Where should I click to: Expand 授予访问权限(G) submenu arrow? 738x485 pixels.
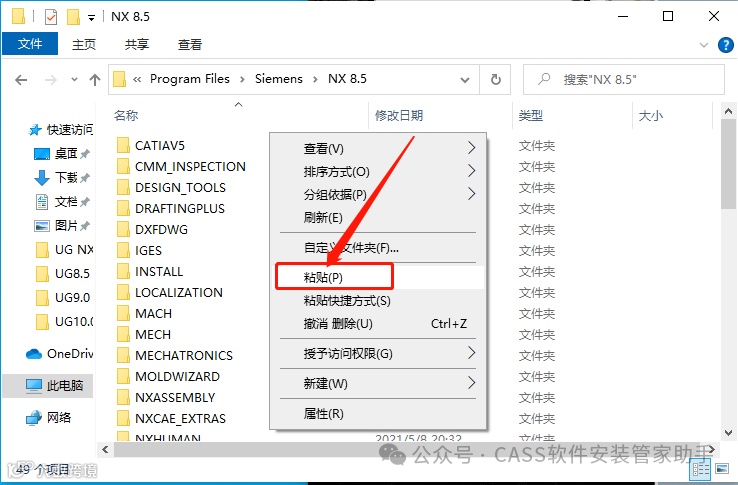[x=471, y=353]
